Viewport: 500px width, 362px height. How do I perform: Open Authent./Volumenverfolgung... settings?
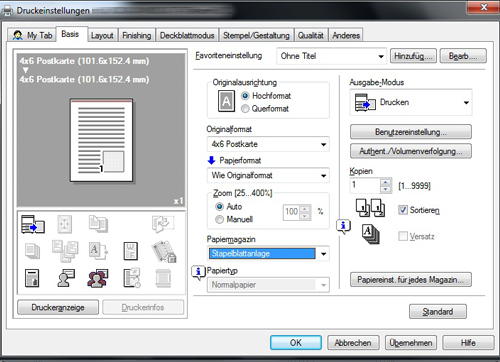point(411,151)
